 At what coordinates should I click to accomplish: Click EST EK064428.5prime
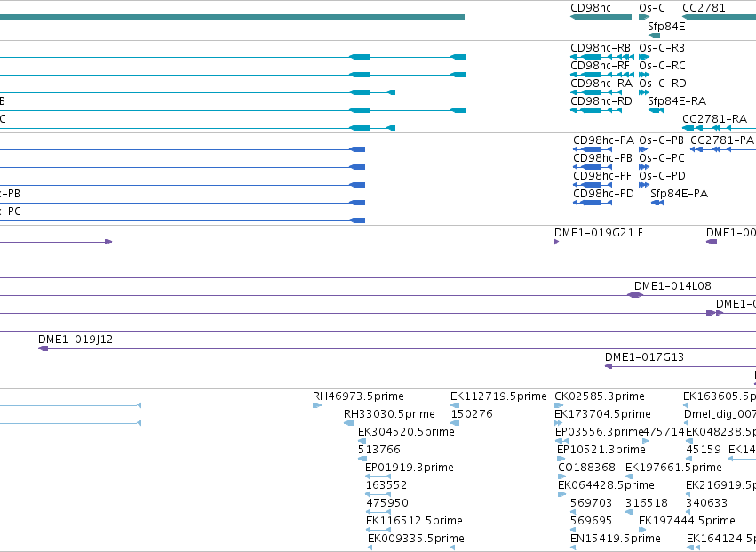(561, 494)
